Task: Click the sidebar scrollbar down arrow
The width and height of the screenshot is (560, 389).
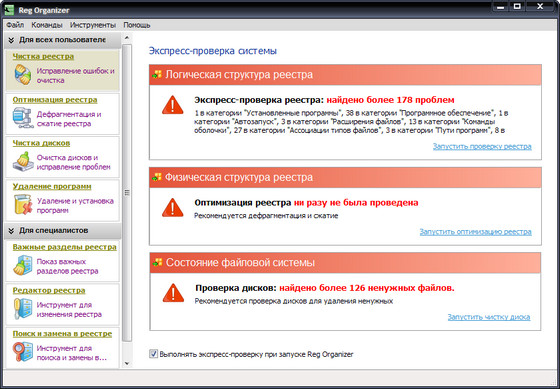Action: coord(126,363)
